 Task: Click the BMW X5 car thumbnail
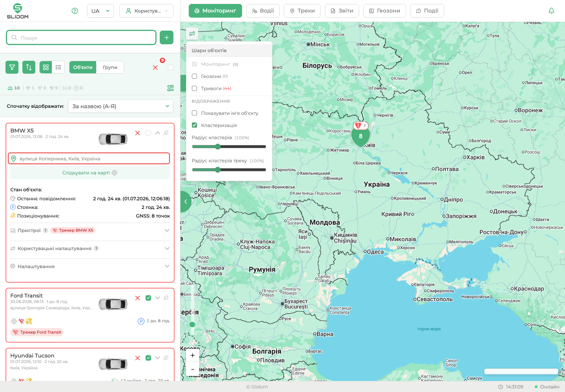[113, 139]
